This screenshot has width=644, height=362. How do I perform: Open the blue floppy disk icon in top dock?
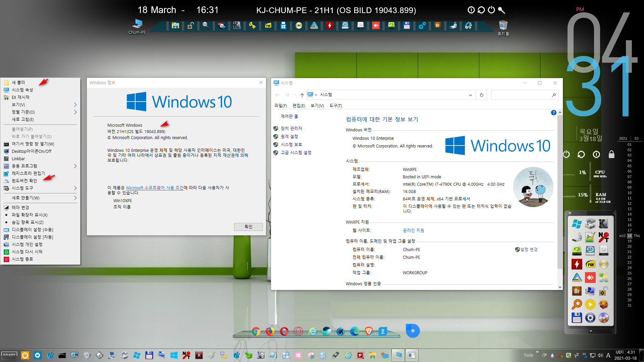point(407,25)
